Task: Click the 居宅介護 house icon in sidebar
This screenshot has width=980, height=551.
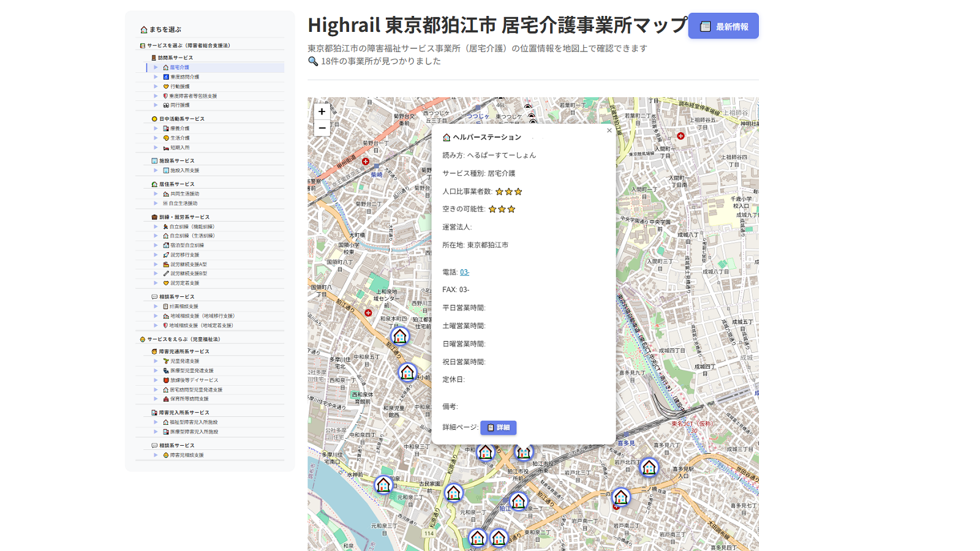Action: [165, 67]
